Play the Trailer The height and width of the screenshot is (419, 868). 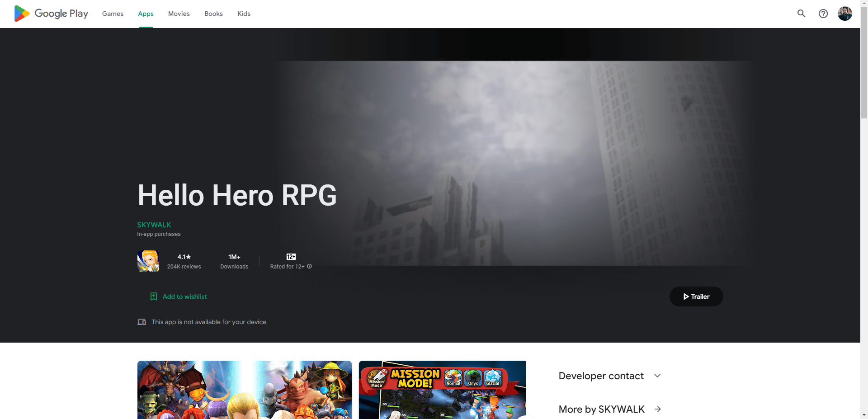(696, 297)
